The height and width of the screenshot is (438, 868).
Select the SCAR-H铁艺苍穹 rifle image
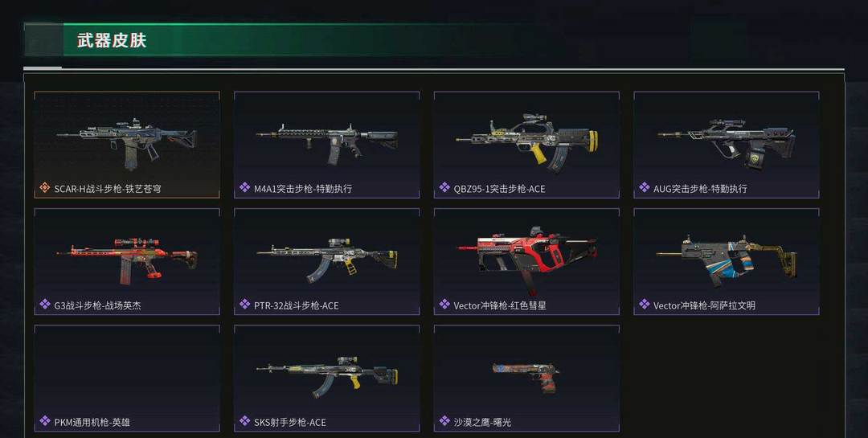tap(127, 141)
